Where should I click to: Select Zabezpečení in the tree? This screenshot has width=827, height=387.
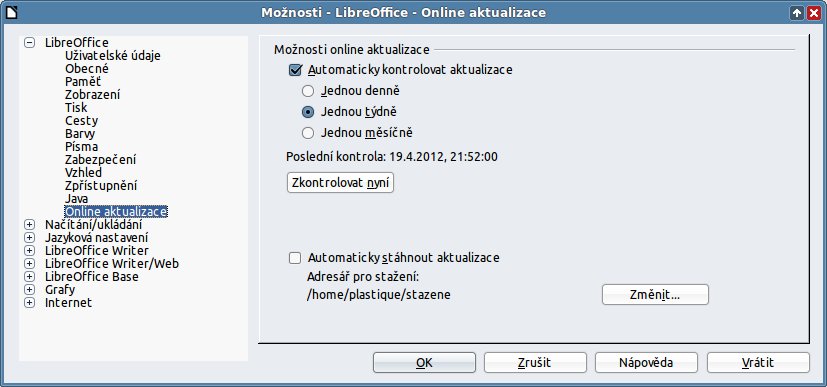(100, 160)
